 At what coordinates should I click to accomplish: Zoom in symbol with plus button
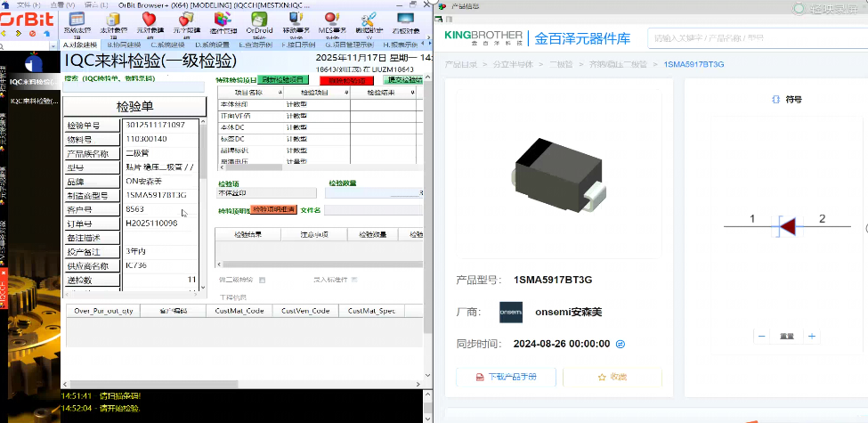click(812, 336)
